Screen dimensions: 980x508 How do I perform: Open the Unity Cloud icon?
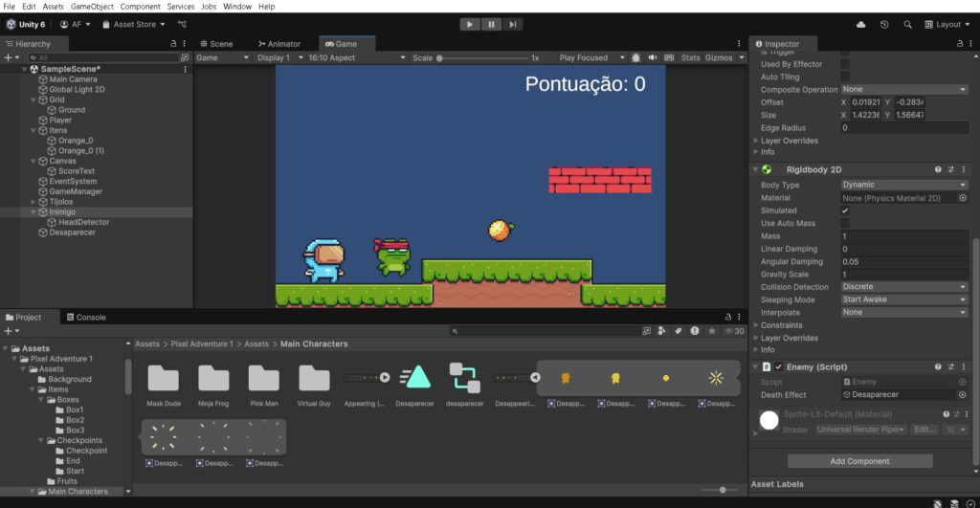860,24
